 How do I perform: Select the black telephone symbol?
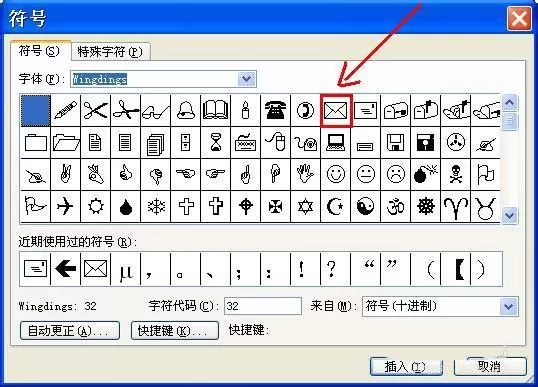coord(276,110)
